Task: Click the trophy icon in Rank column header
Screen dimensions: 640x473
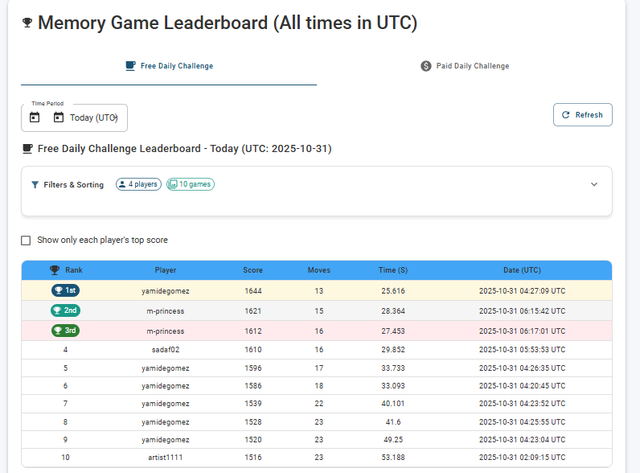Action: point(54,270)
